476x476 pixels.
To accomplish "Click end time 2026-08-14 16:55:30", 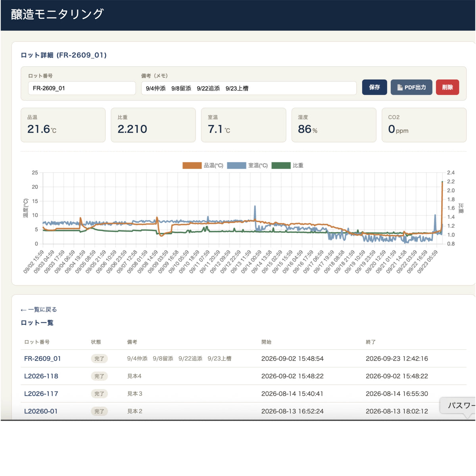I will pyautogui.click(x=397, y=394).
